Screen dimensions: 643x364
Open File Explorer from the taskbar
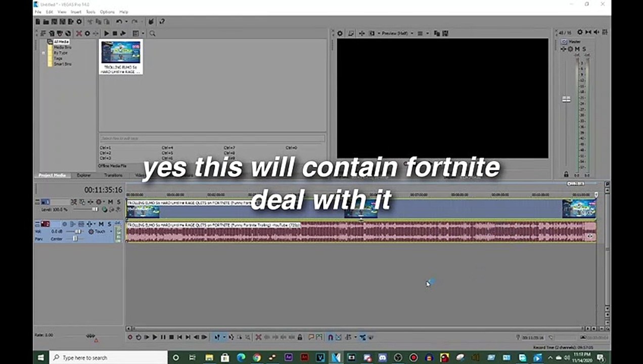209,357
